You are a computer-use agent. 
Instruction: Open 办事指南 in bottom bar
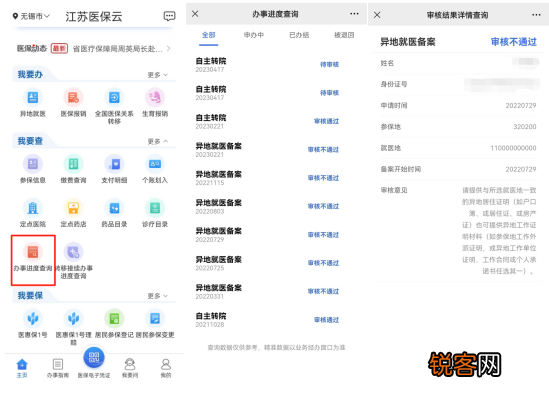coord(58,368)
